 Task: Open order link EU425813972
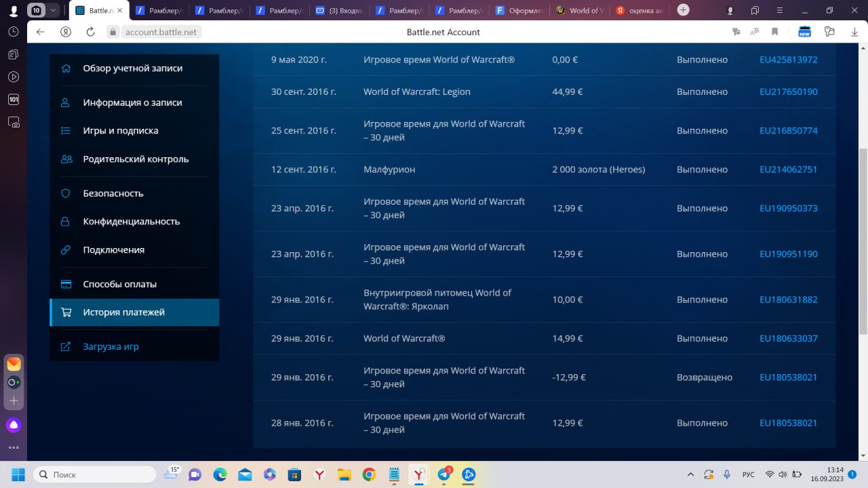(788, 60)
